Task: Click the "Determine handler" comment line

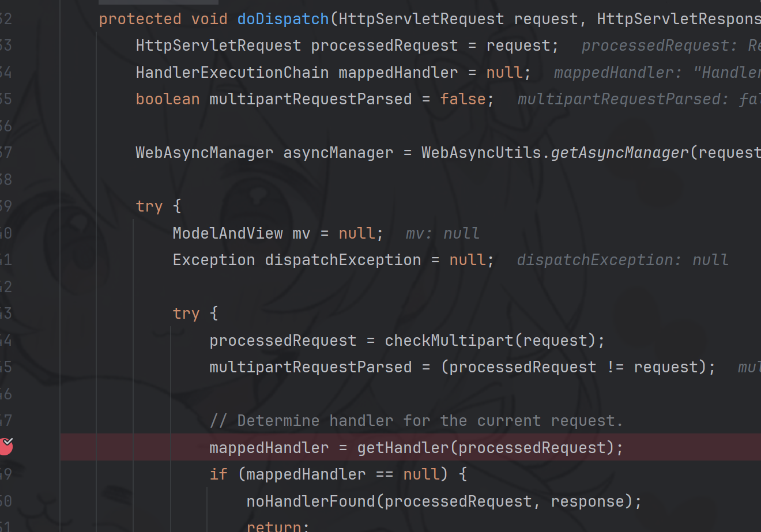Action: tap(416, 421)
